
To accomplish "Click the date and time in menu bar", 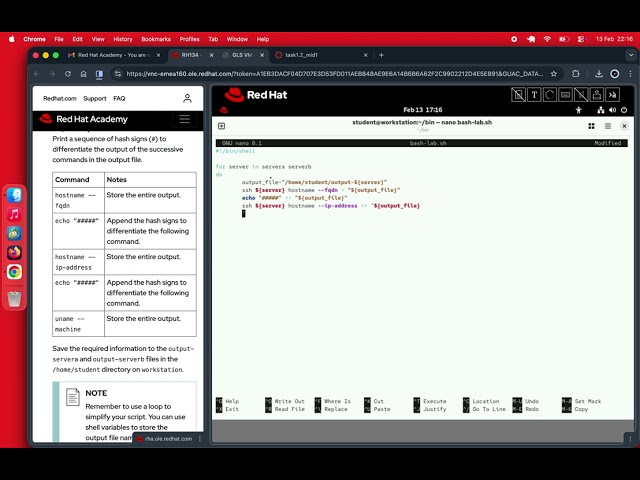I will [x=614, y=39].
